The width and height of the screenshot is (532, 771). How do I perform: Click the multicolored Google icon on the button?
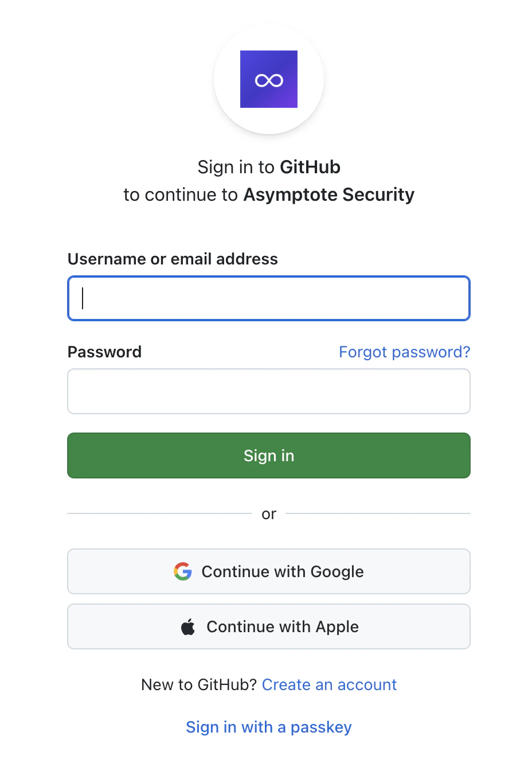coord(182,571)
